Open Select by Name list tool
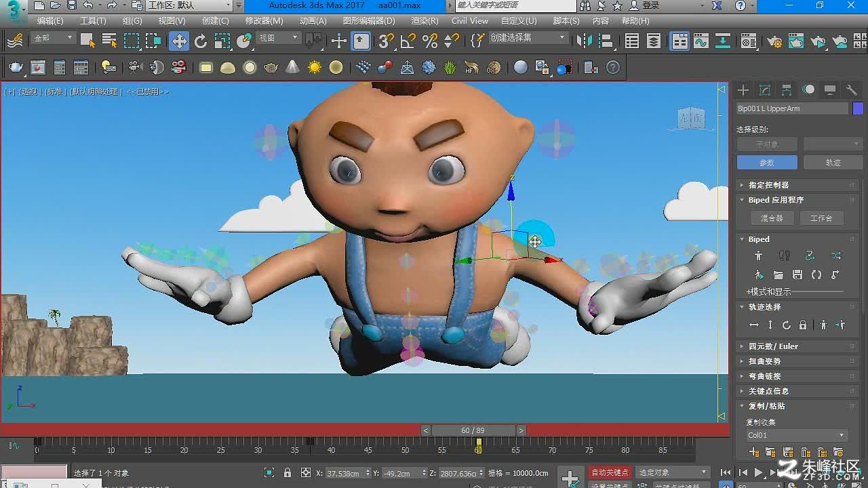Screen dimensions: 868x488 [109, 41]
